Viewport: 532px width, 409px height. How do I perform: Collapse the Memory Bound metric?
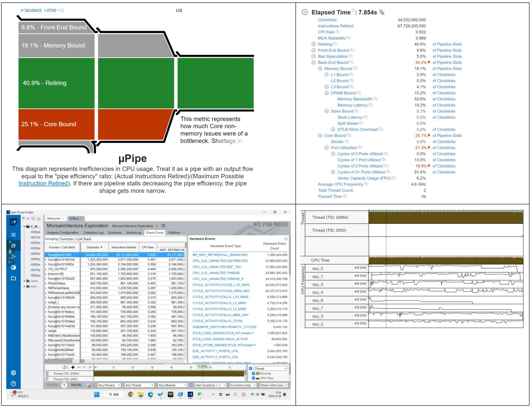[x=320, y=68]
